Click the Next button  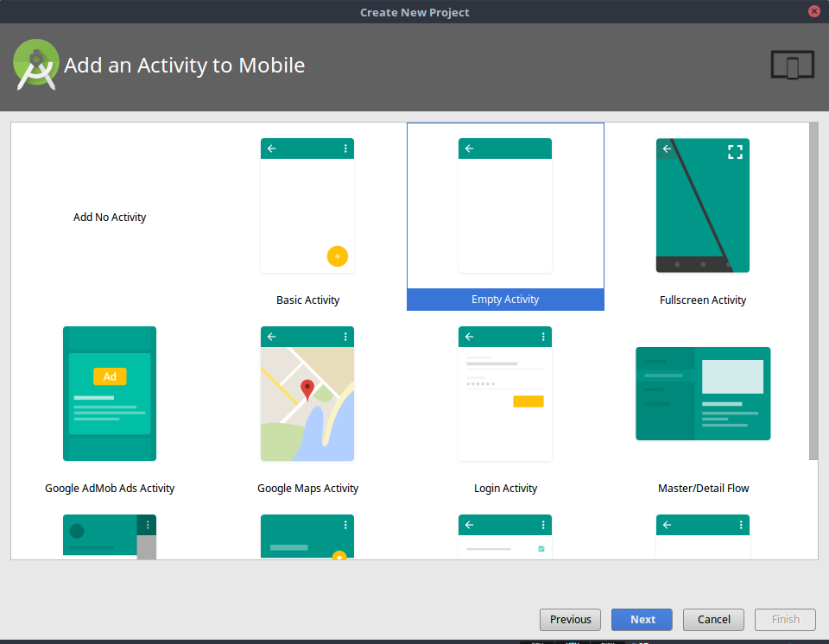[x=642, y=619]
